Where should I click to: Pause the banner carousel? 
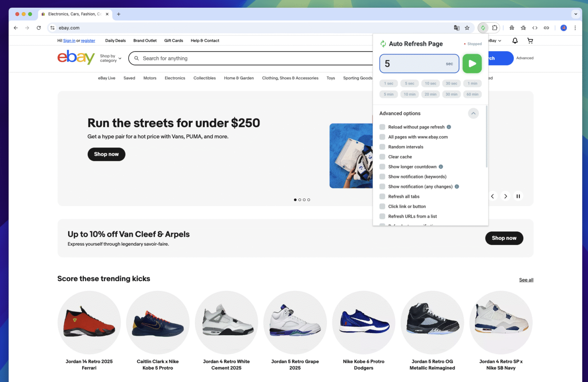tap(518, 196)
